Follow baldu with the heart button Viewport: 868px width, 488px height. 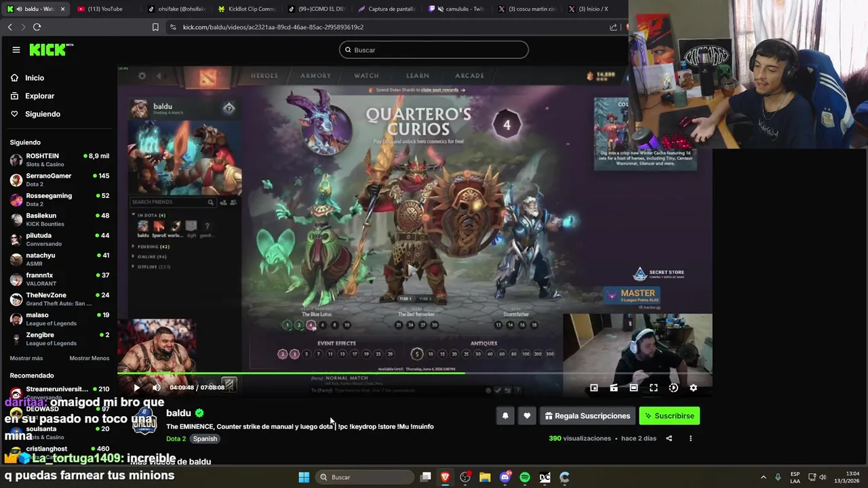pyautogui.click(x=527, y=416)
